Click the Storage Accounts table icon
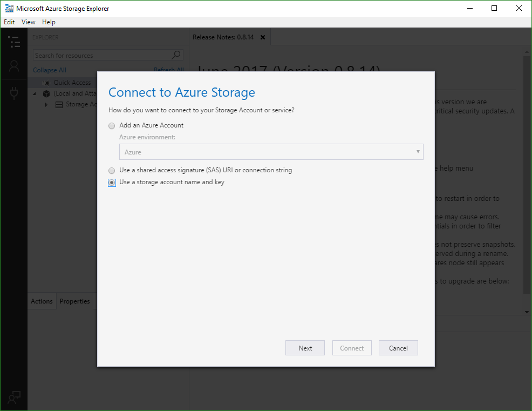 coord(59,104)
